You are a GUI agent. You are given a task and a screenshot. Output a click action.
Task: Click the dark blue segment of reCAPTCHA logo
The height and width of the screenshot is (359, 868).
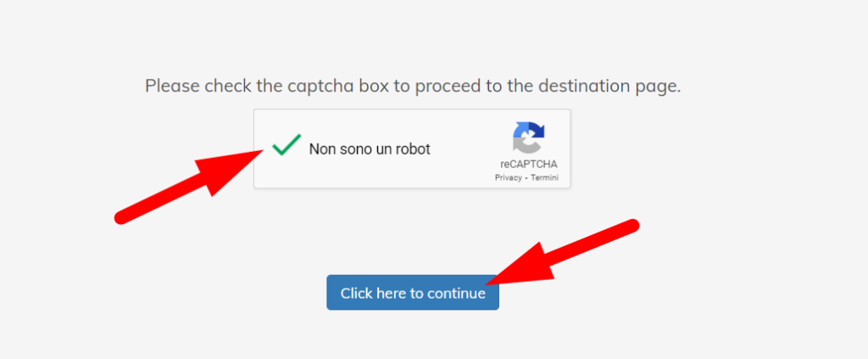click(x=537, y=131)
